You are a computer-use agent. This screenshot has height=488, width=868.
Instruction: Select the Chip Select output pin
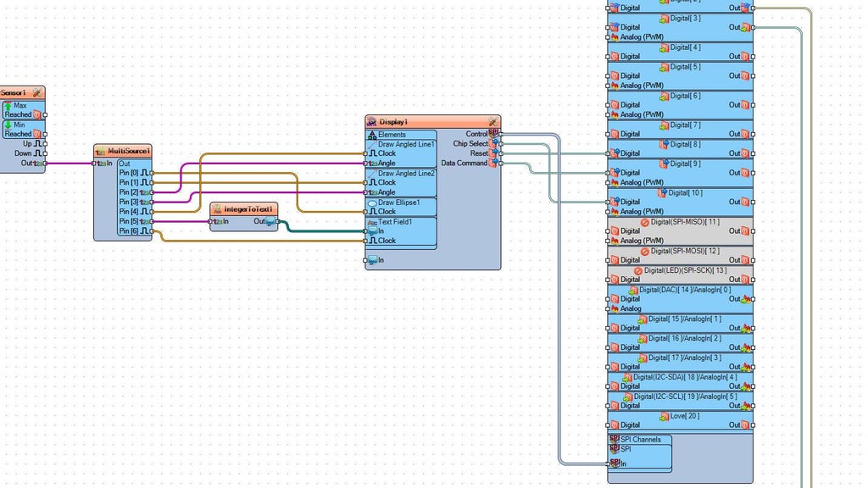500,144
